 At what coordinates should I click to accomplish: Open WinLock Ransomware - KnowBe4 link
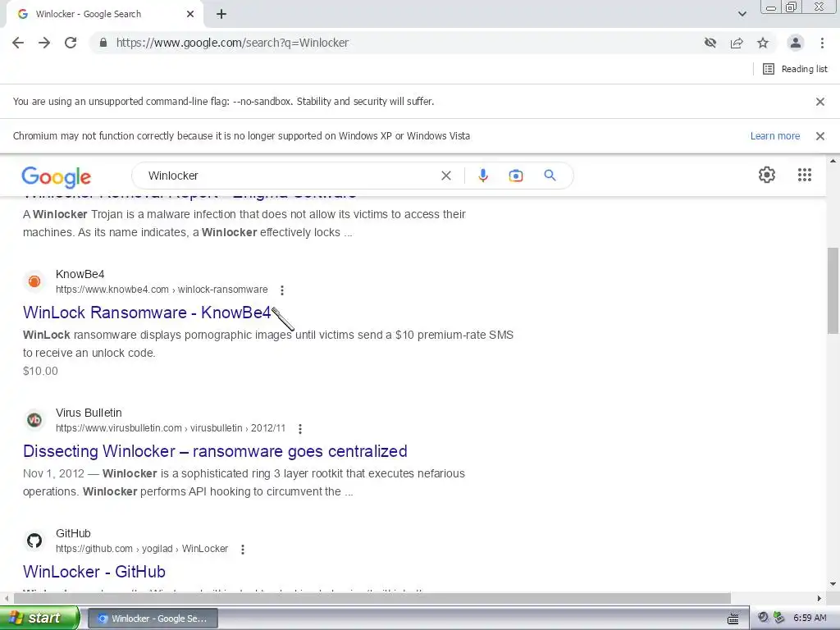(147, 313)
